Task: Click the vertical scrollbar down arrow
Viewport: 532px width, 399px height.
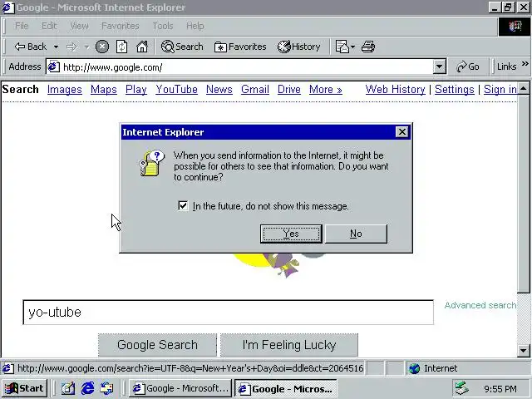Action: point(524,351)
